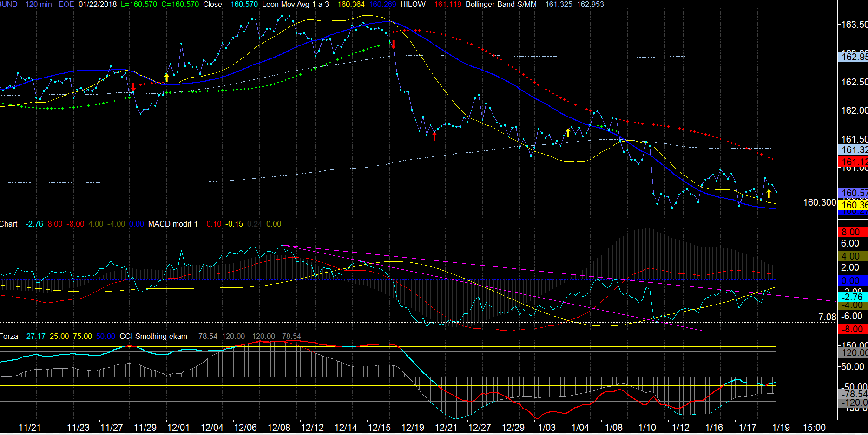Screen dimensions: 868x435
Task: Click the 'Bollinger Band S/MM' label
Action: [x=501, y=4]
